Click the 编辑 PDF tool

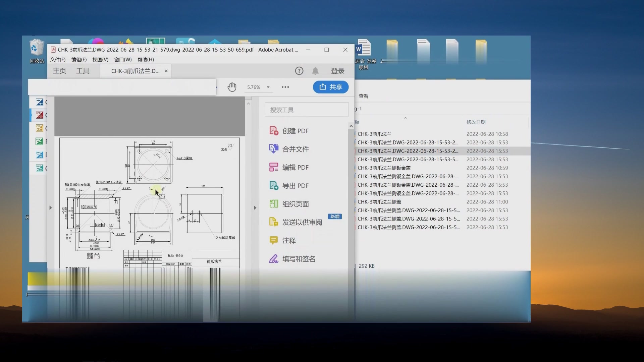pos(289,167)
